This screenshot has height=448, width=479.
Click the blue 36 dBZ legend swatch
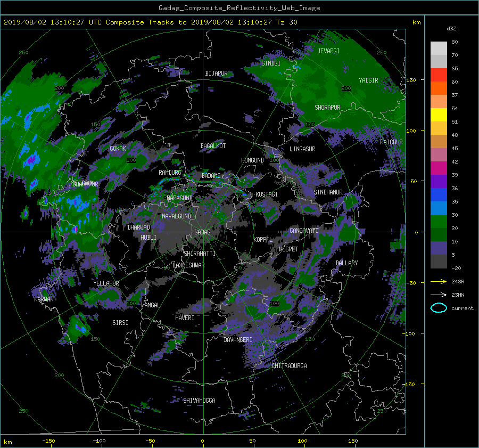(439, 194)
